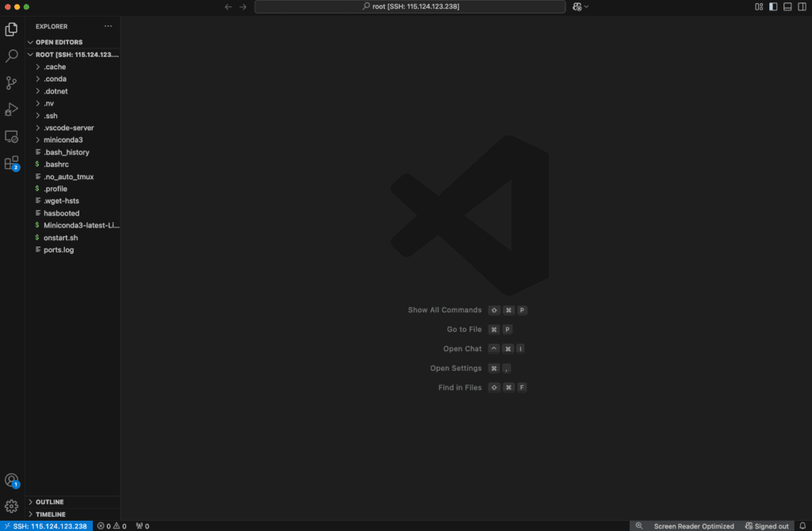Click the forwarded ports status item

[x=143, y=525]
